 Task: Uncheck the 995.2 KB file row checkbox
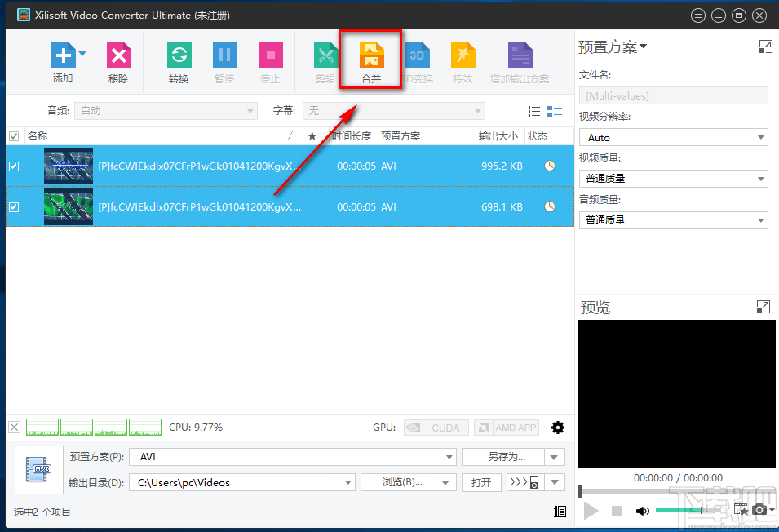tap(14, 166)
